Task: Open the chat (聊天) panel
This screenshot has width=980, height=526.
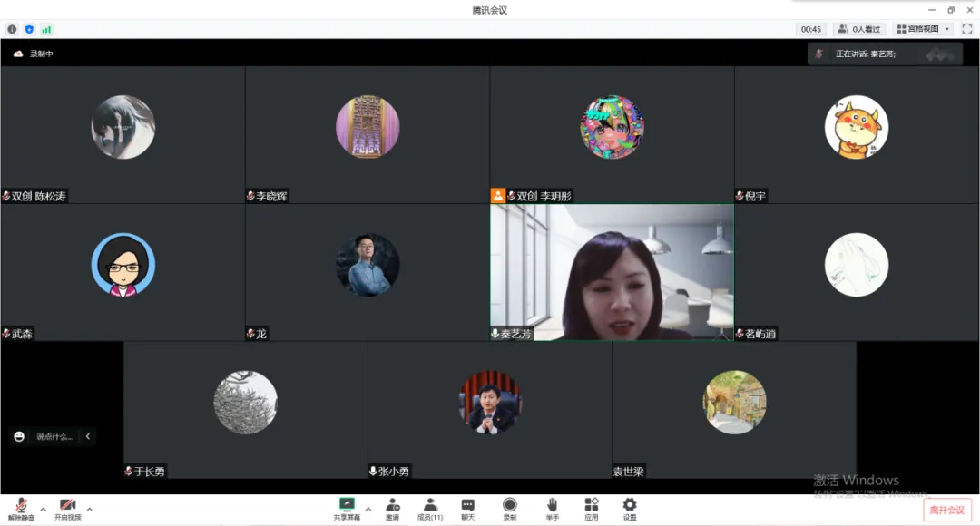Action: click(467, 508)
